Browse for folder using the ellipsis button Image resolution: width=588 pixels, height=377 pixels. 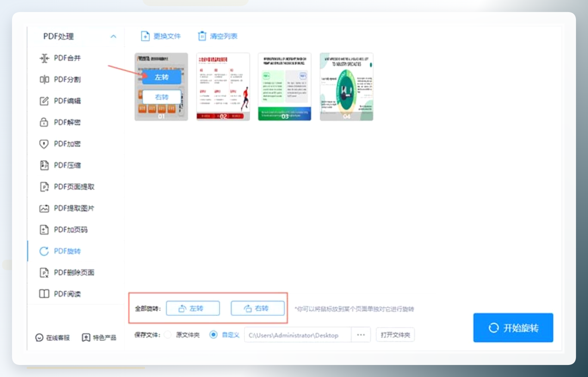(x=361, y=335)
